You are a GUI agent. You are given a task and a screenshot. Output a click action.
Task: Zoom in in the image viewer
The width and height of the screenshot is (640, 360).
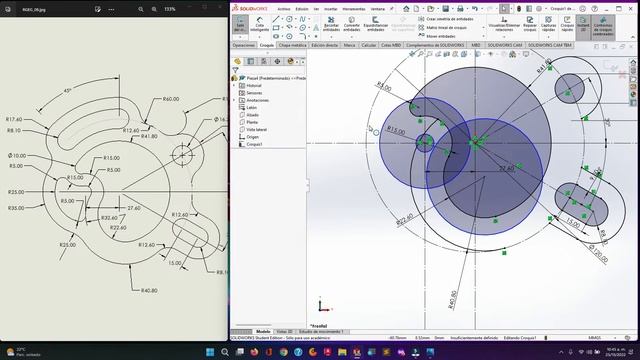154,9
